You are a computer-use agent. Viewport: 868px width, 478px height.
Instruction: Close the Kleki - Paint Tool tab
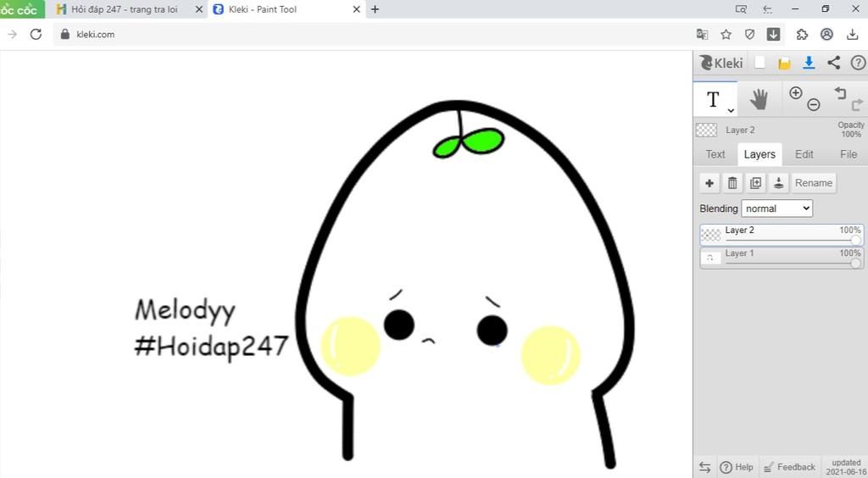click(357, 9)
